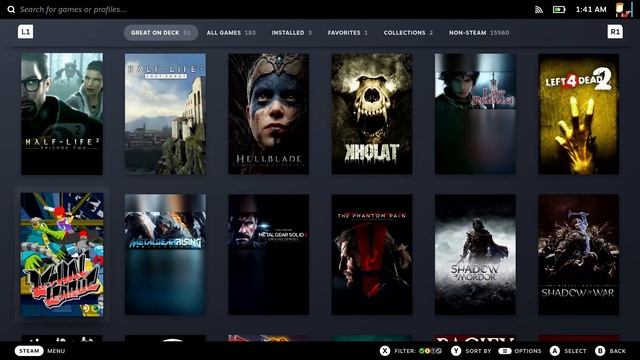This screenshot has width=640, height=360.
Task: Click the green verified filter icon
Action: click(422, 351)
